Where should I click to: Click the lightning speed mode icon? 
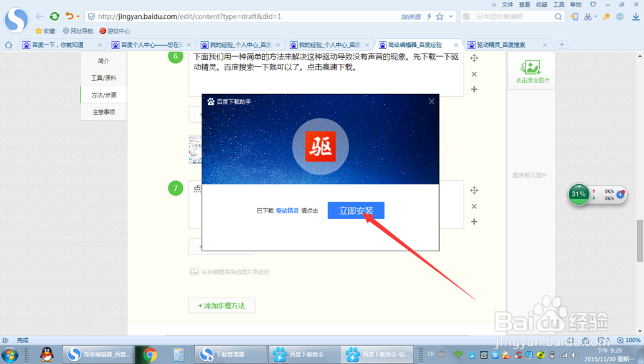(429, 17)
